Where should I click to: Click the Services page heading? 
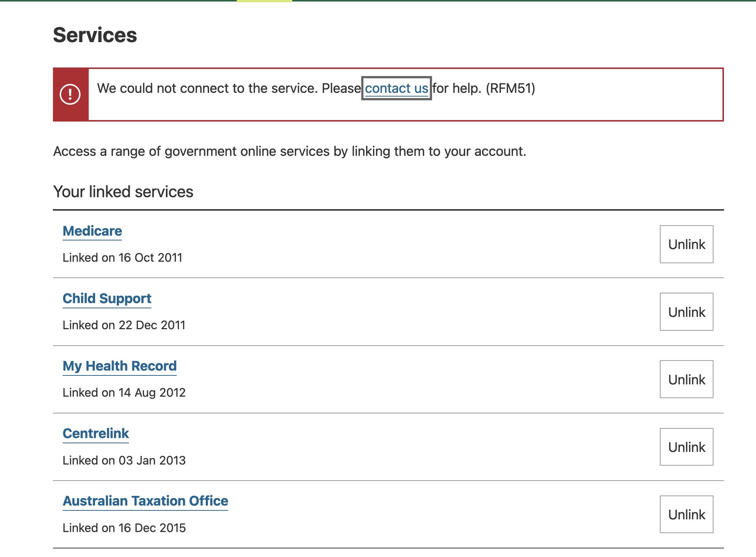(x=95, y=35)
